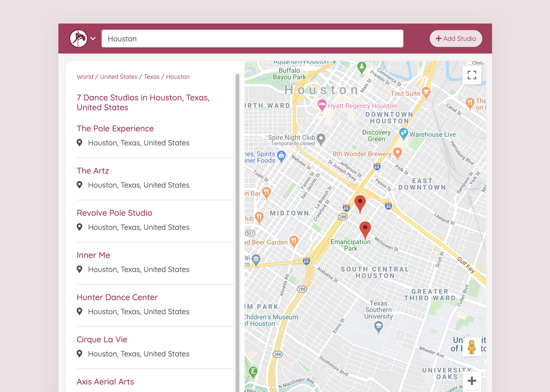The image size is (550, 392).
Task: Click the 8th Wonder Brewery map marker
Action: [x=397, y=153]
